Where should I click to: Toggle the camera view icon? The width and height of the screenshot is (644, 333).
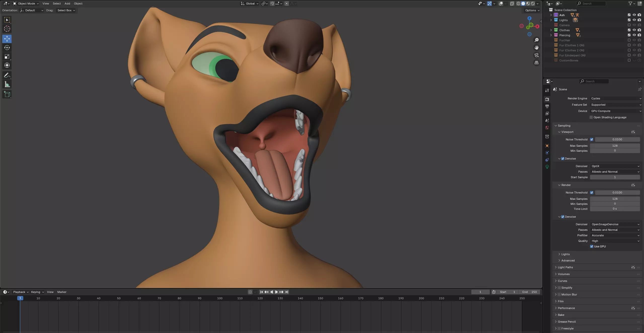tap(537, 55)
